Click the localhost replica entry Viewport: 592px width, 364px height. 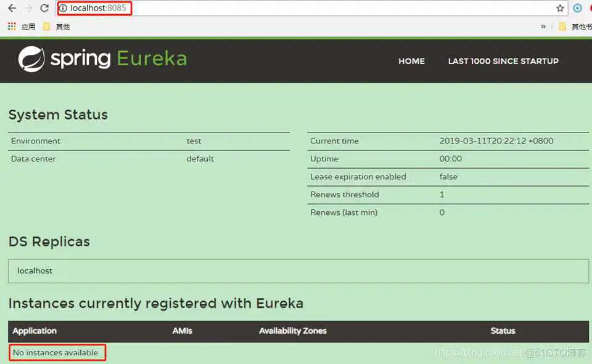(x=35, y=271)
